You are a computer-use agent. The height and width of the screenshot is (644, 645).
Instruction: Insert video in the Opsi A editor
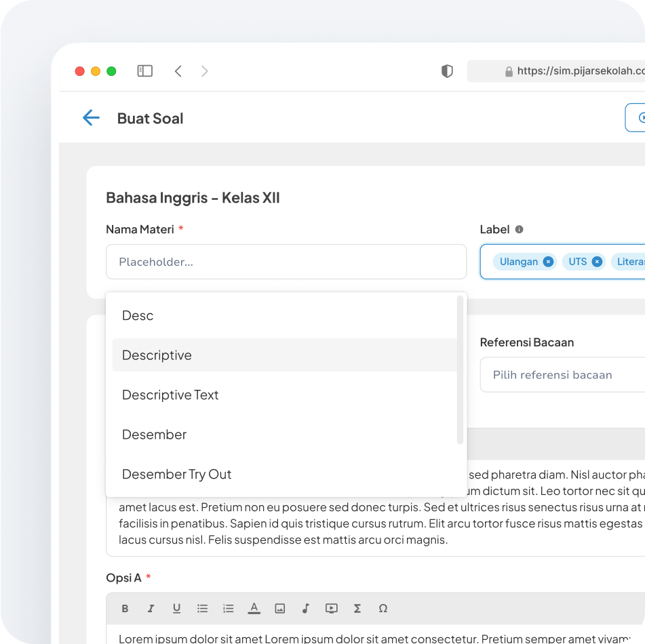[331, 609]
